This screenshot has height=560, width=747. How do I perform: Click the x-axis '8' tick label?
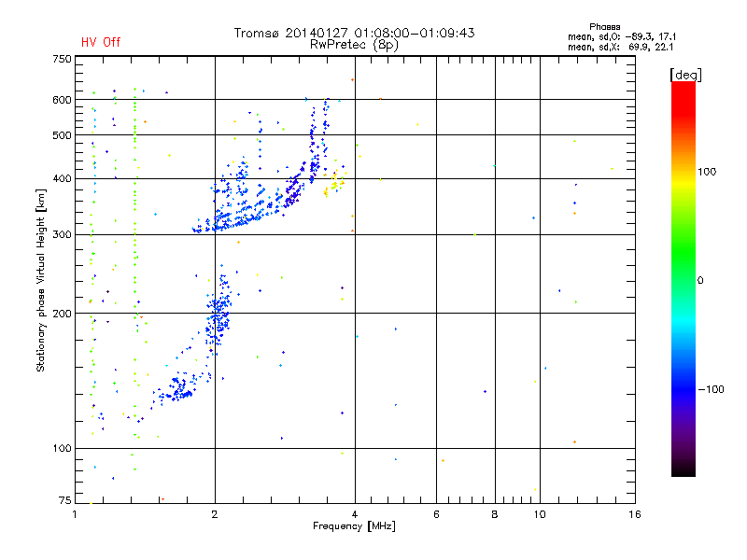[x=495, y=514]
